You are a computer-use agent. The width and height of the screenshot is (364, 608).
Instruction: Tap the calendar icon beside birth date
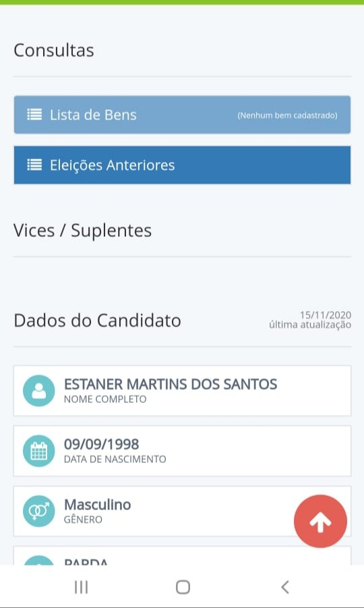(x=38, y=451)
